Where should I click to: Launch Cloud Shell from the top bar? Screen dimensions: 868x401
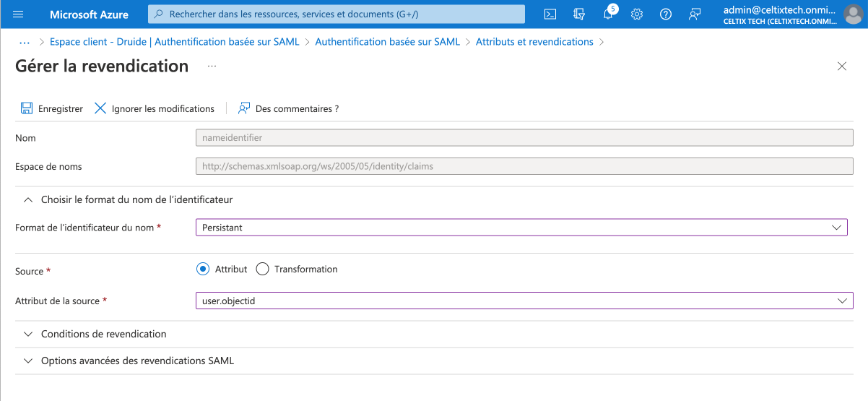(550, 14)
